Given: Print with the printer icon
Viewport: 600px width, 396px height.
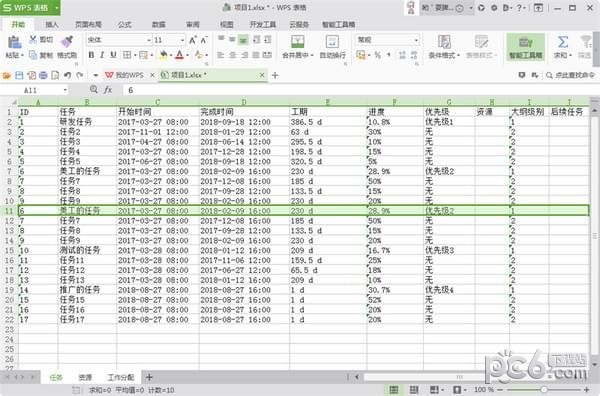Looking at the screenshot, I should tap(43, 75).
